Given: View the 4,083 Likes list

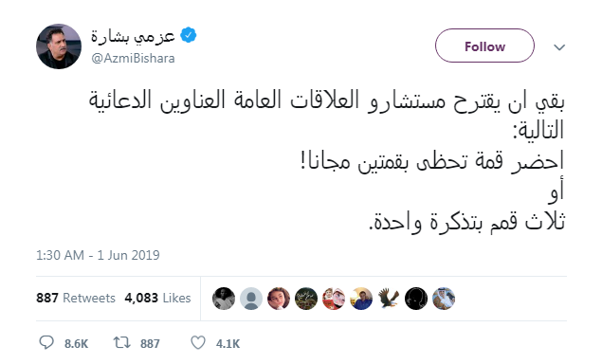Looking at the screenshot, I should click(x=157, y=298).
